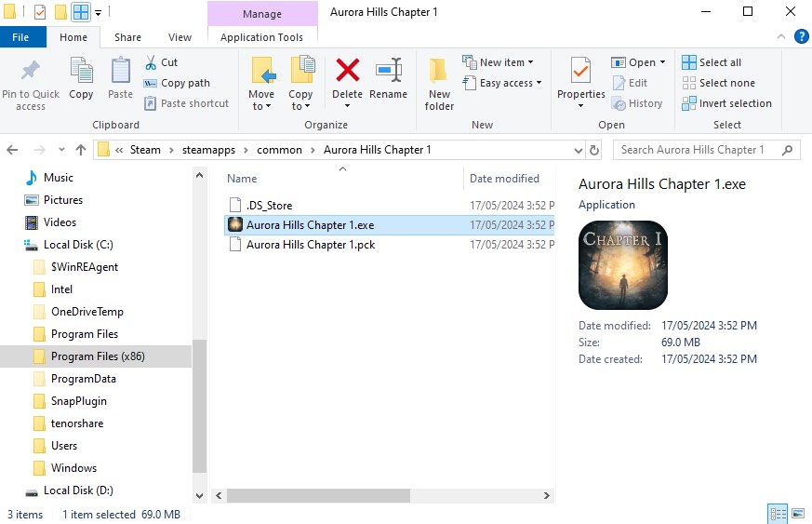The image size is (812, 524).
Task: Click the Manage contextual tab
Action: [x=262, y=14]
